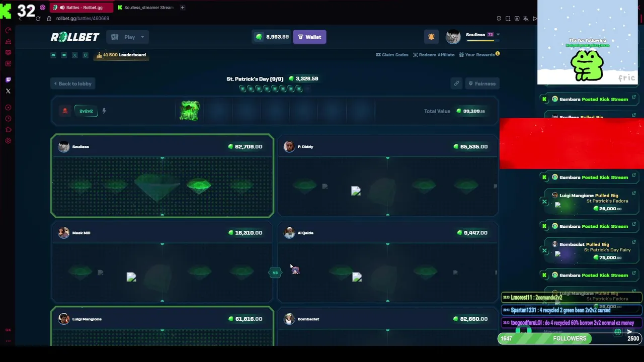This screenshot has height=362, width=644.
Task: Click Redeem Affiliate
Action: pos(434,55)
